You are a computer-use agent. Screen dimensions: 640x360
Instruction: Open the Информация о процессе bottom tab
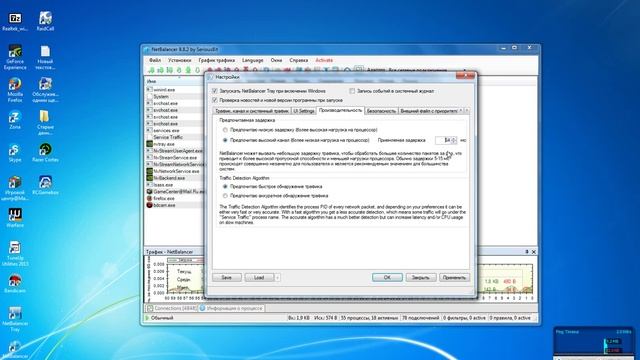[231, 308]
